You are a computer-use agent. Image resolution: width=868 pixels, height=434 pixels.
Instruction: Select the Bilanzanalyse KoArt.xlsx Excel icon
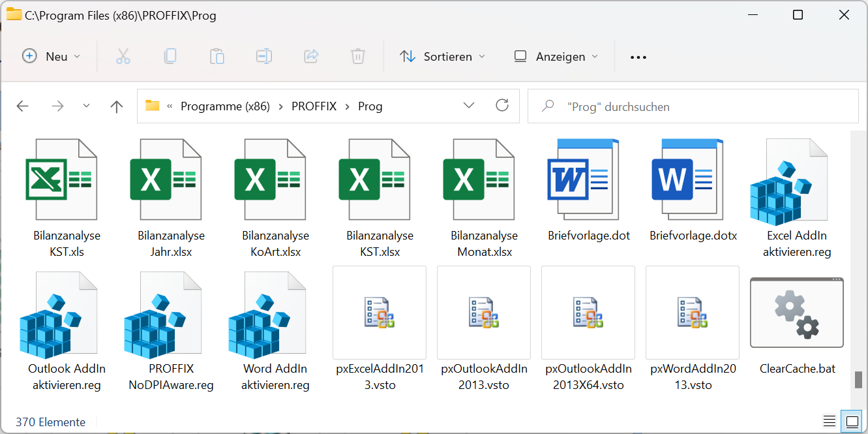[x=270, y=179]
